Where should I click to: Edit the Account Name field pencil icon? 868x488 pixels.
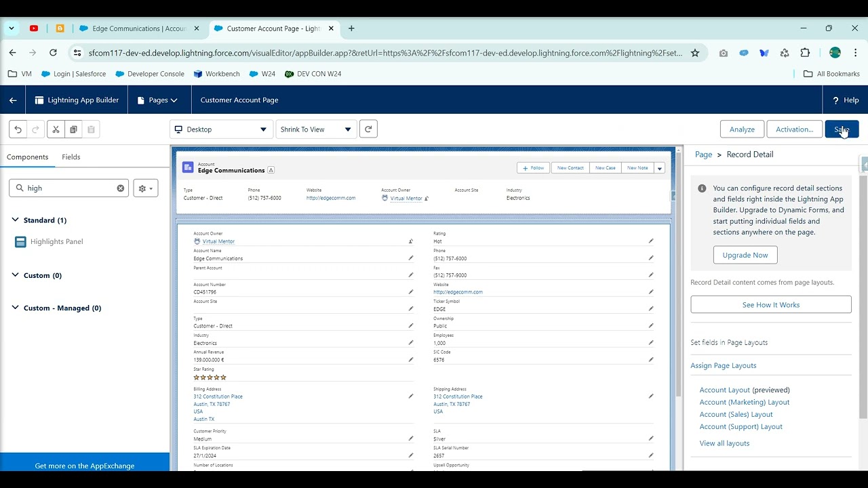[411, 258]
